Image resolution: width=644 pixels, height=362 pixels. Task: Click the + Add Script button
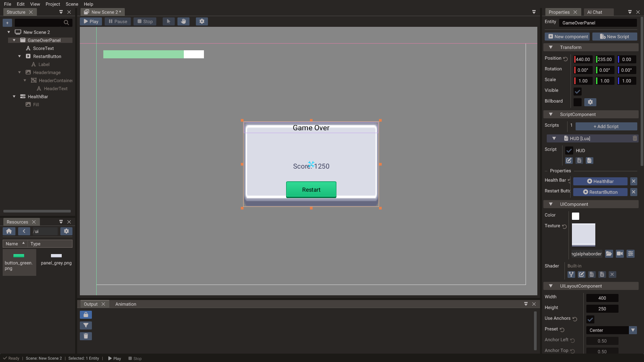pos(606,126)
